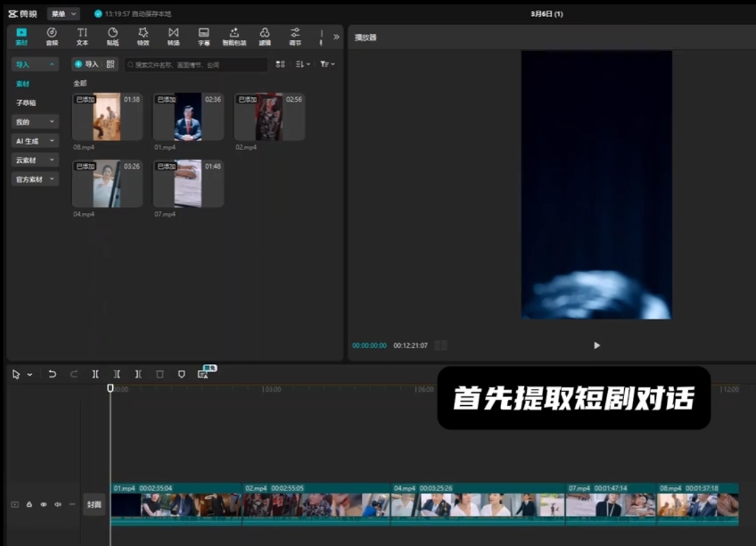
Task: Switch to the 字幕 captions tab
Action: [204, 36]
